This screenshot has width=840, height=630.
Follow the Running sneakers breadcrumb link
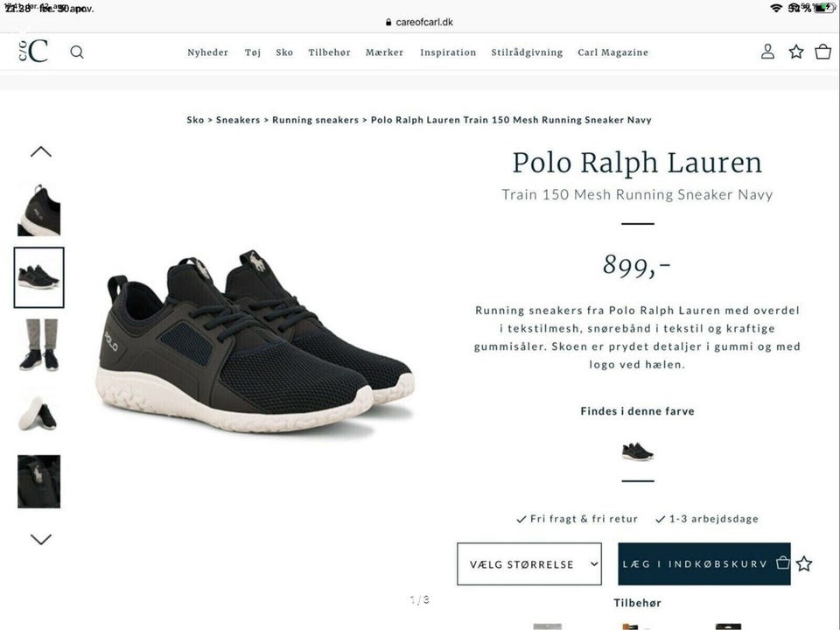coord(316,120)
